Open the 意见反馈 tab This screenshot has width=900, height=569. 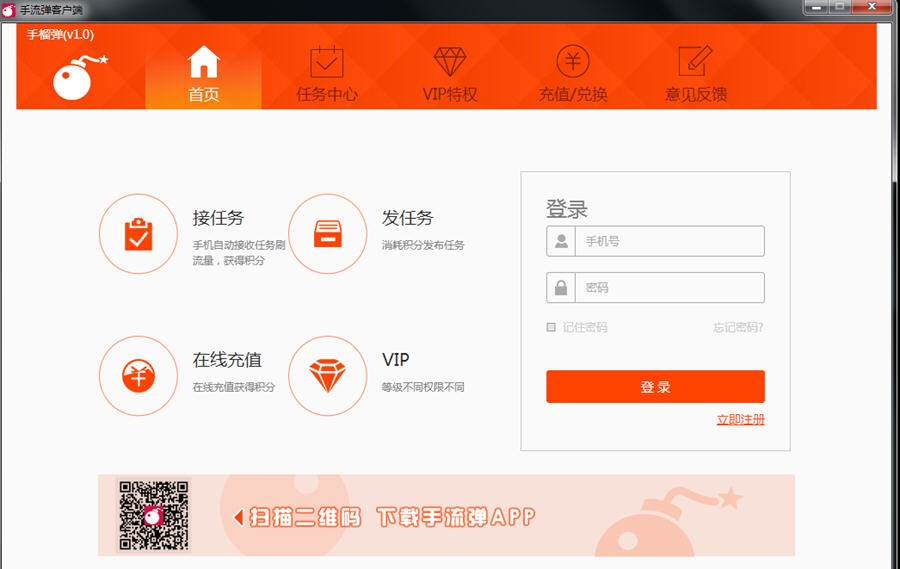click(696, 77)
